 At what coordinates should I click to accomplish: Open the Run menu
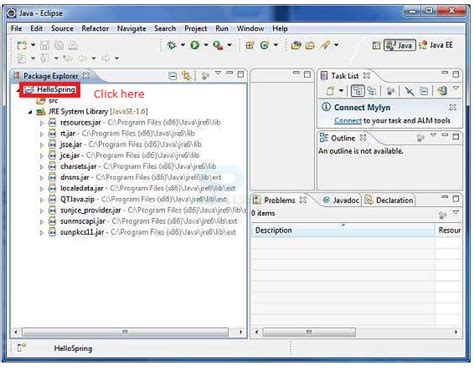coord(222,29)
